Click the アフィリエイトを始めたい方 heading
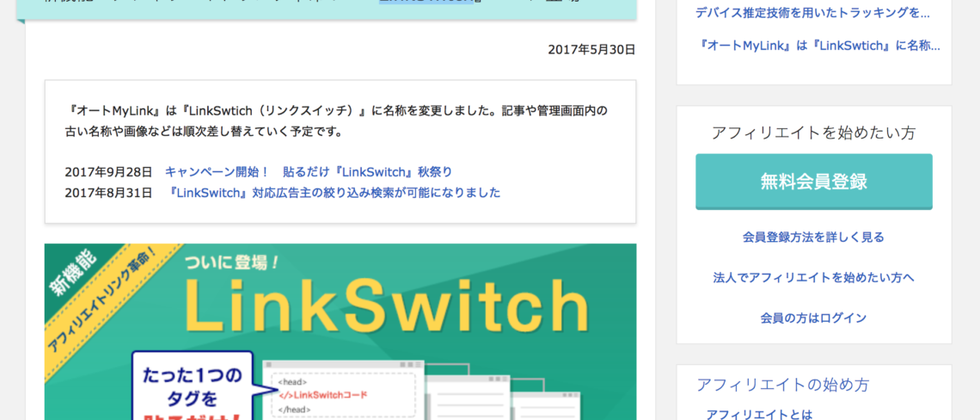 [x=814, y=133]
